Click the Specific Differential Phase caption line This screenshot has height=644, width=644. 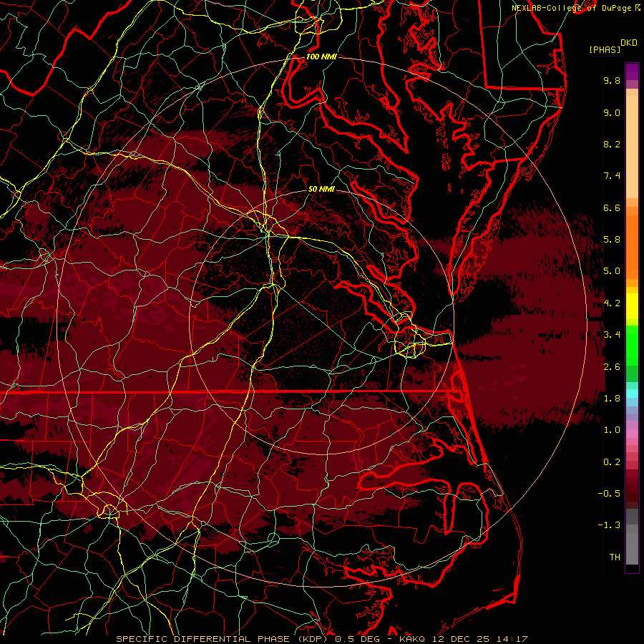pyautogui.click(x=321, y=639)
